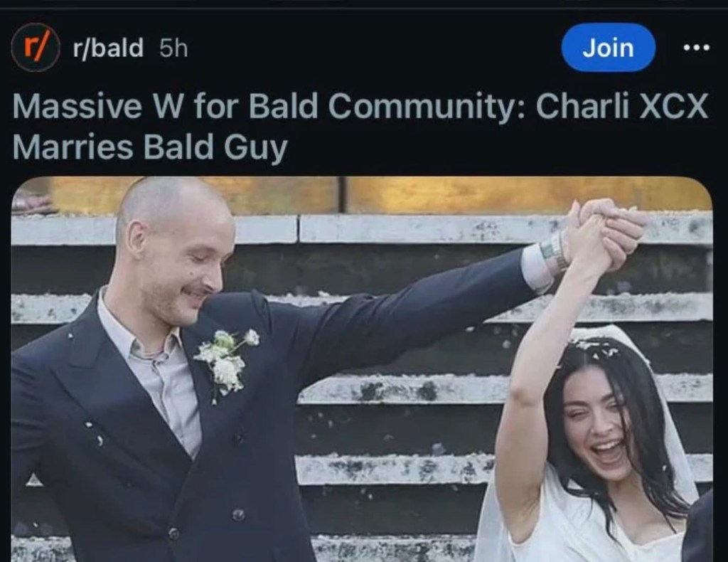Open the post titled Massive W for Bald Community
Image resolution: width=728 pixels, height=562 pixels.
click(x=360, y=127)
